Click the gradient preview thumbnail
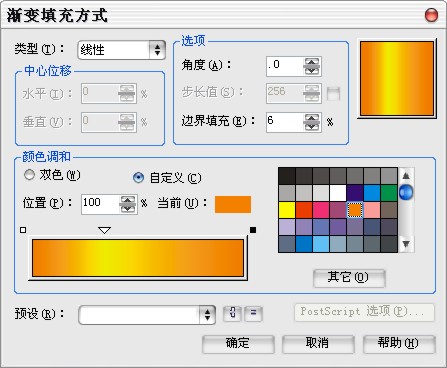The image size is (447, 368). (397, 79)
